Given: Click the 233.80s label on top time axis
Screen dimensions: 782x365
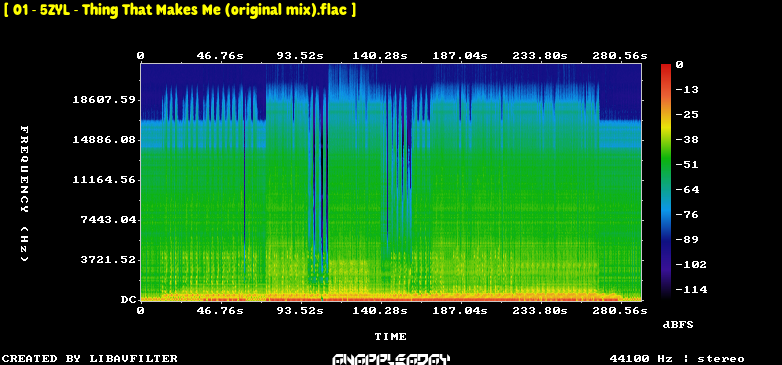Looking at the screenshot, I should coord(540,56).
